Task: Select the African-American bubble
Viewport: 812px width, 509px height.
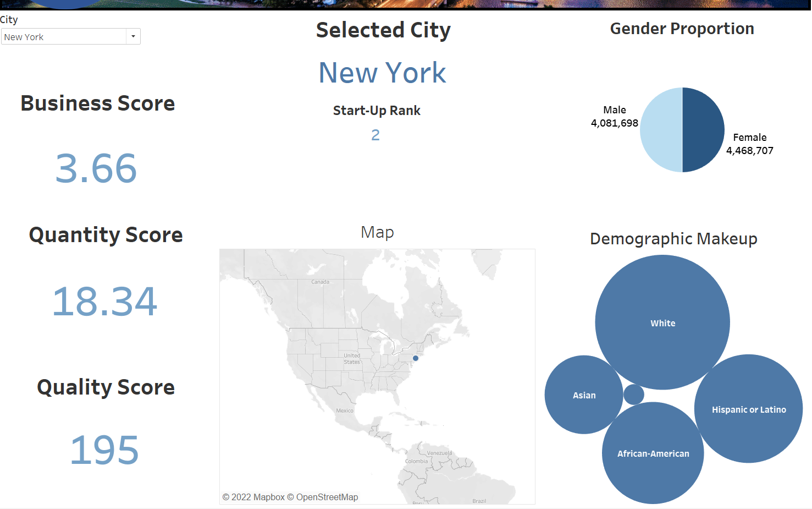Action: [653, 453]
